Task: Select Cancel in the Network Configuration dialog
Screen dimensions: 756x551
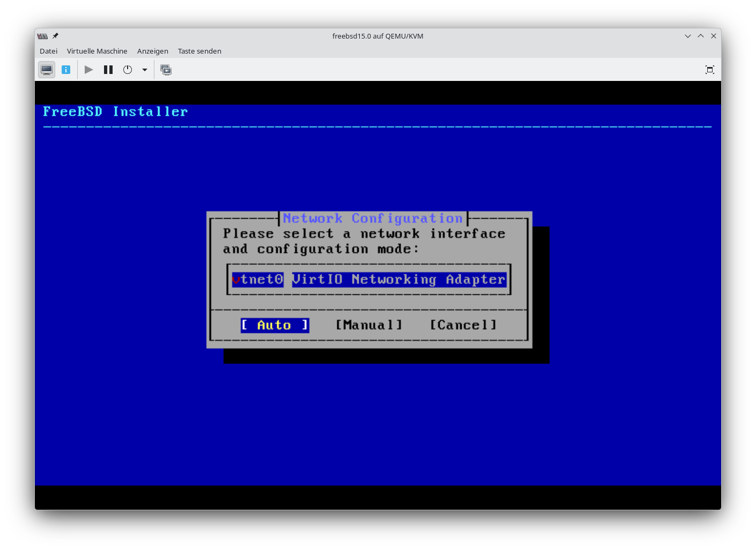Action: (x=463, y=325)
